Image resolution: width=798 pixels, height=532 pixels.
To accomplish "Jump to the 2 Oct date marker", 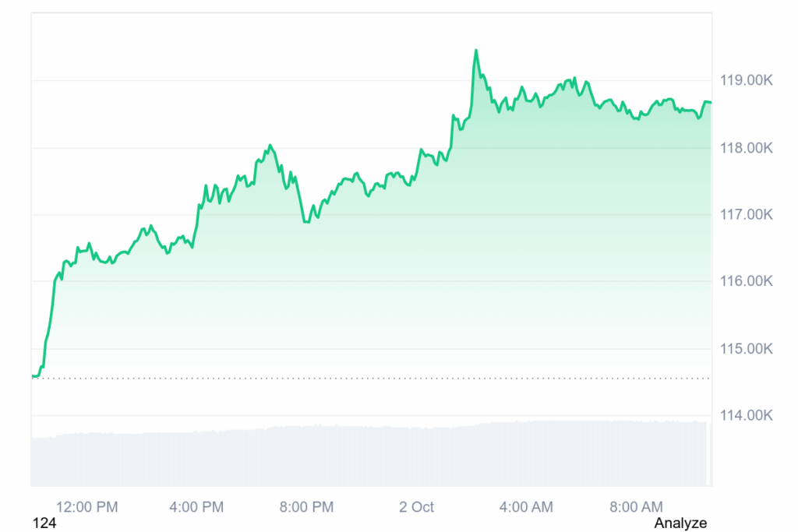I will [x=416, y=507].
